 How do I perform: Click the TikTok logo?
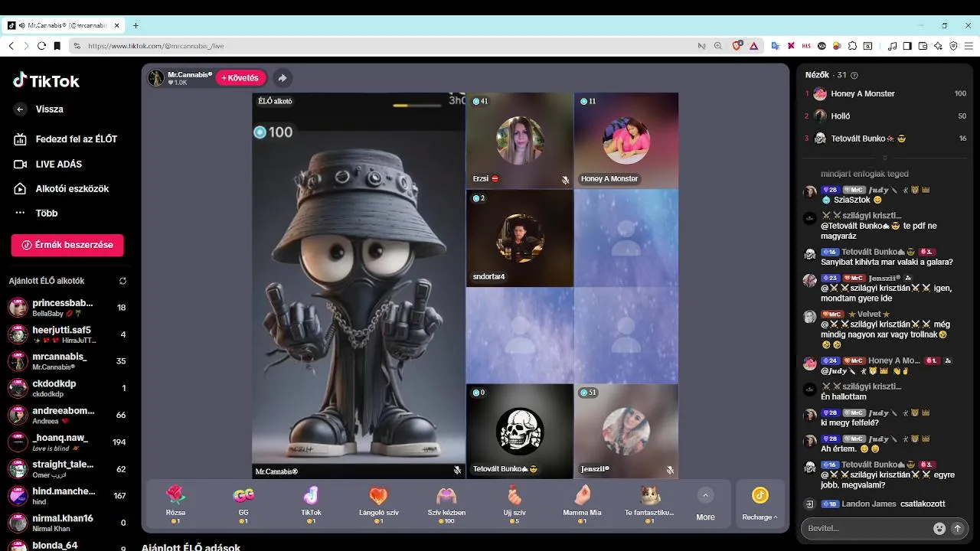[46, 80]
